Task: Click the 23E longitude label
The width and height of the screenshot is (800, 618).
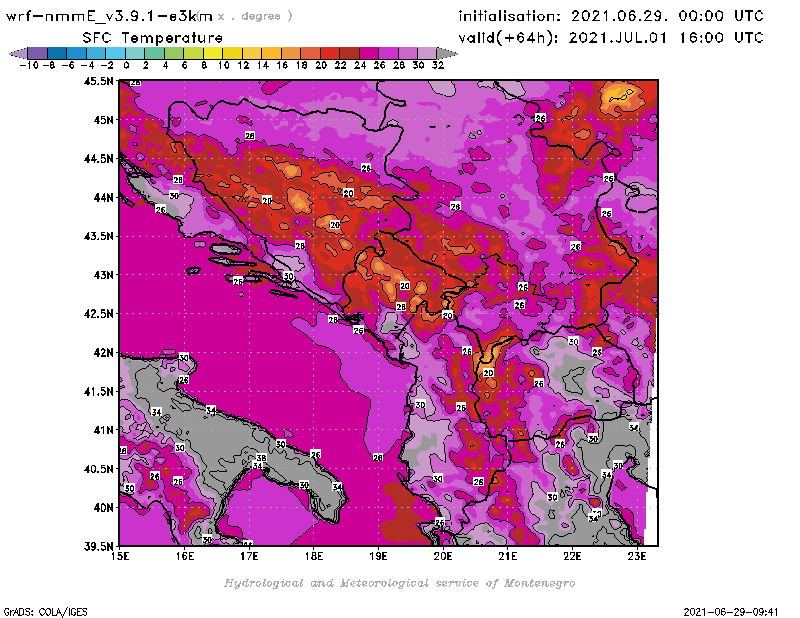Action: click(x=637, y=556)
